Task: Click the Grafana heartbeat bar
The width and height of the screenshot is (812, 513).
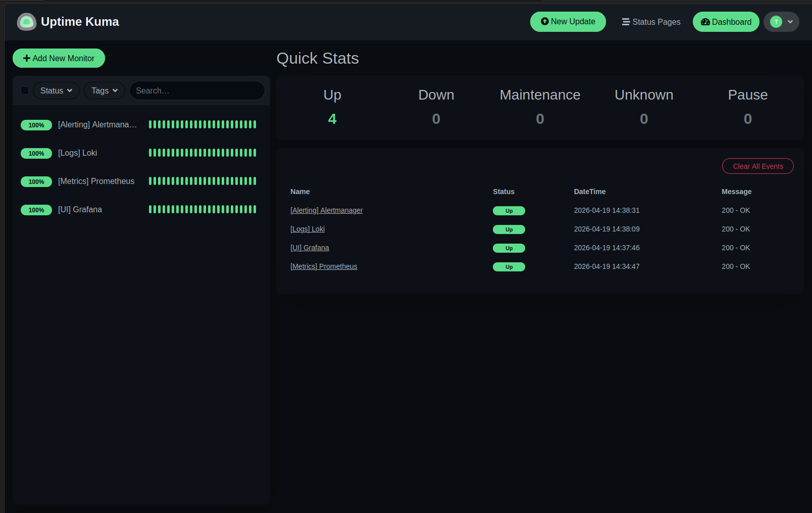Action: pos(202,209)
